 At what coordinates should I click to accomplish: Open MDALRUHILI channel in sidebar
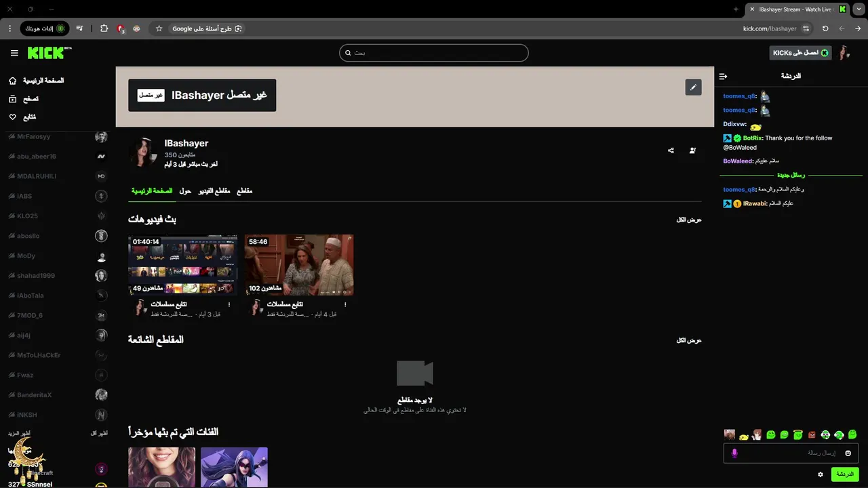(58, 176)
